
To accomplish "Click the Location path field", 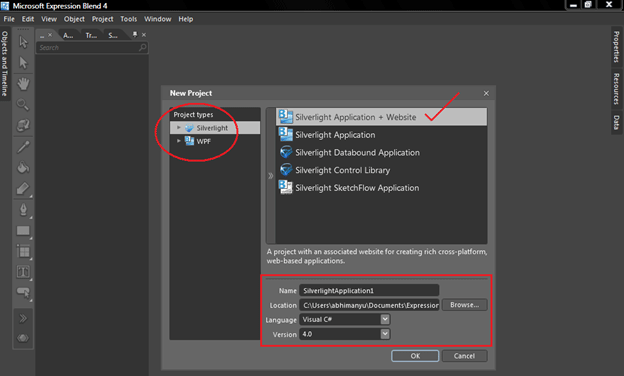I will point(369,305).
